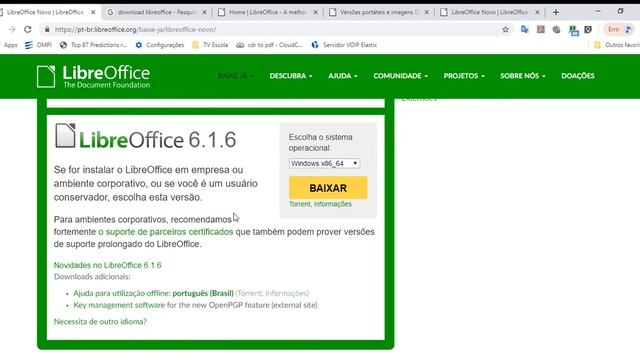Click the Torrent link under BAIXAR
640x360 pixels.
299,204
